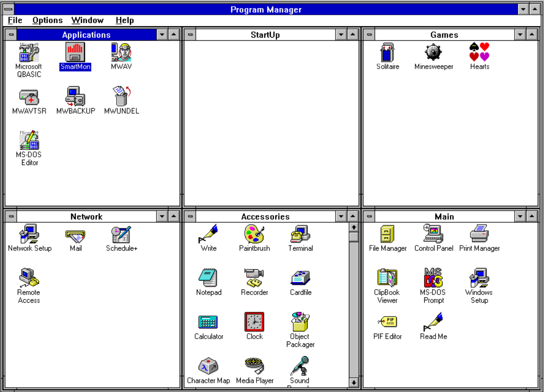Image resolution: width=544 pixels, height=392 pixels.
Task: Open the Applications window control menu
Action: pyautogui.click(x=11, y=35)
